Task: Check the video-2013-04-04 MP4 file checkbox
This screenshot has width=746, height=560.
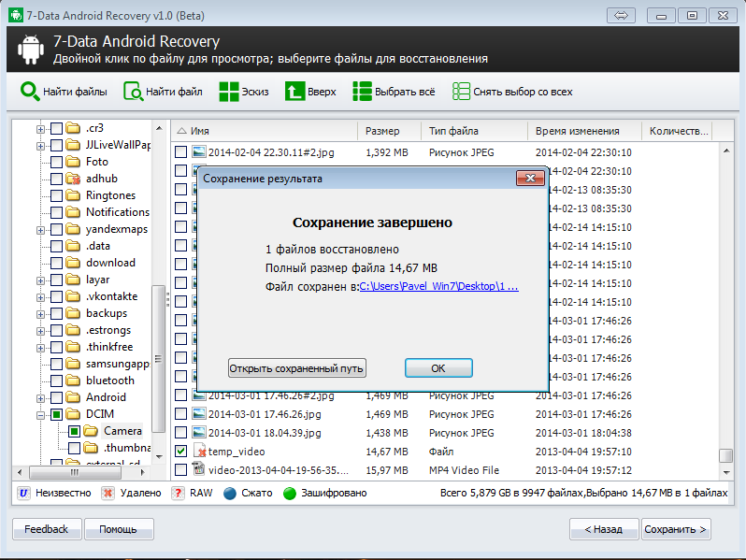Action: point(180,469)
